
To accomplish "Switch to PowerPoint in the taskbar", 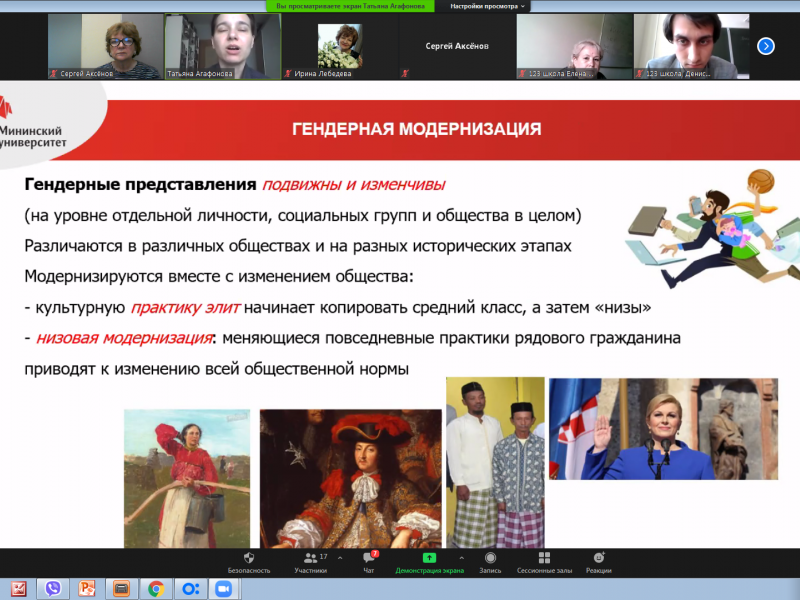I will click(87, 588).
